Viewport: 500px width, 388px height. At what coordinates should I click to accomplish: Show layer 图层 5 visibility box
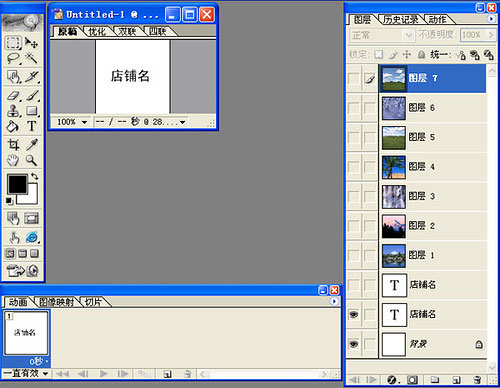(x=353, y=137)
